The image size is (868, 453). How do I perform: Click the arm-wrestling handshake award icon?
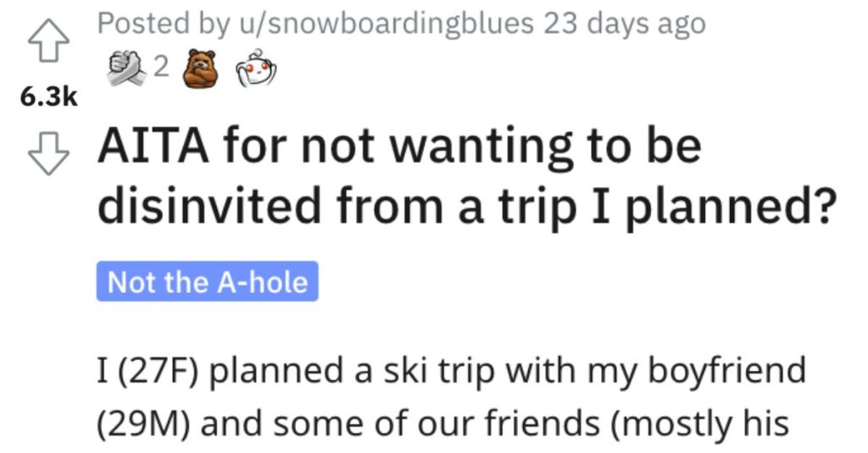(x=127, y=68)
